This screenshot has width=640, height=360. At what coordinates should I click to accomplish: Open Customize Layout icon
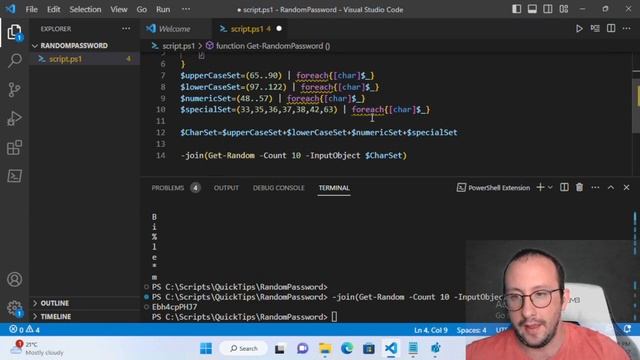pyautogui.click(x=564, y=9)
